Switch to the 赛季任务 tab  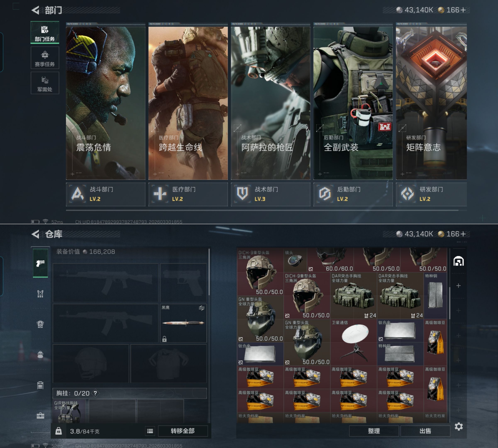pos(45,58)
